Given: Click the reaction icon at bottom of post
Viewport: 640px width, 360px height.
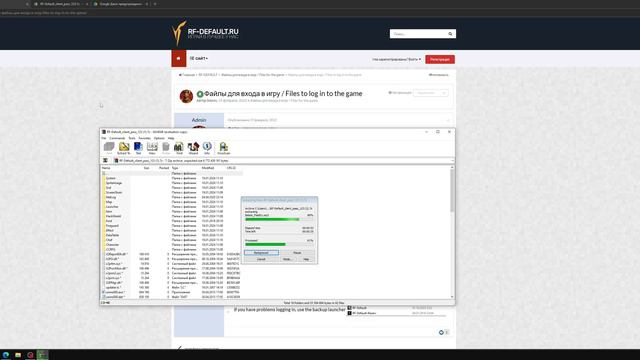Looking at the screenshot, I should [441, 332].
